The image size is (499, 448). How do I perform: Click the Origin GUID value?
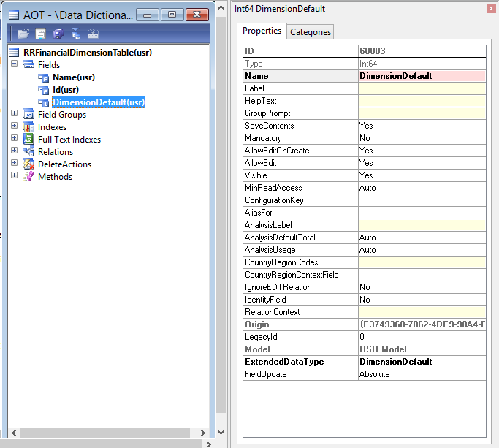tap(422, 324)
